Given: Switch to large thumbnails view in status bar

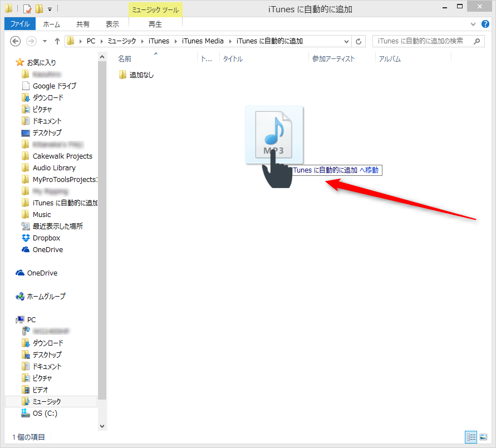Looking at the screenshot, I should click(483, 437).
